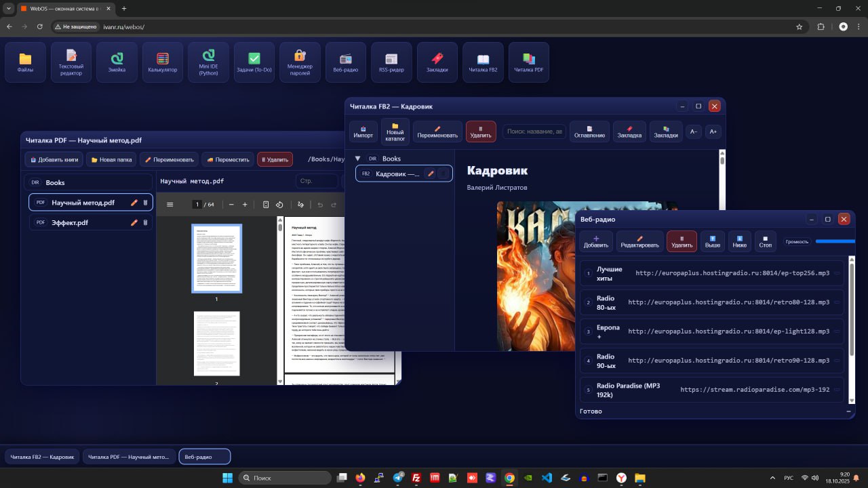The height and width of the screenshot is (488, 868).
Task: Select the Radio 90-ых station
Action: click(x=712, y=361)
